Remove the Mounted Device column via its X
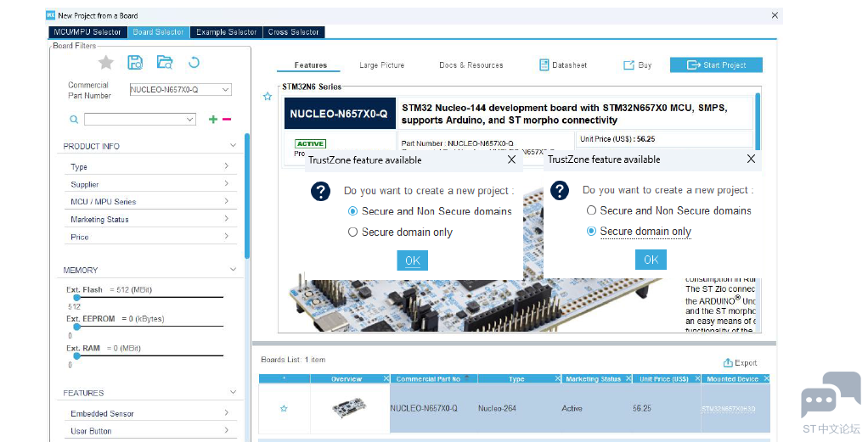Viewport: 868px width, 442px height. pos(766,378)
